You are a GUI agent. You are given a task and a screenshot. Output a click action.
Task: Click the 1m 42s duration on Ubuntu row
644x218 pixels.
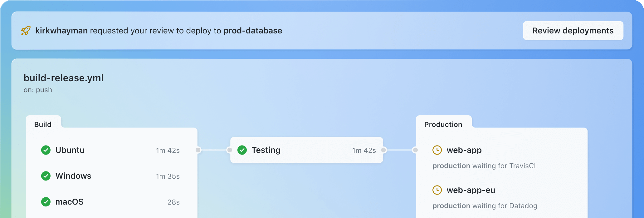(x=168, y=150)
